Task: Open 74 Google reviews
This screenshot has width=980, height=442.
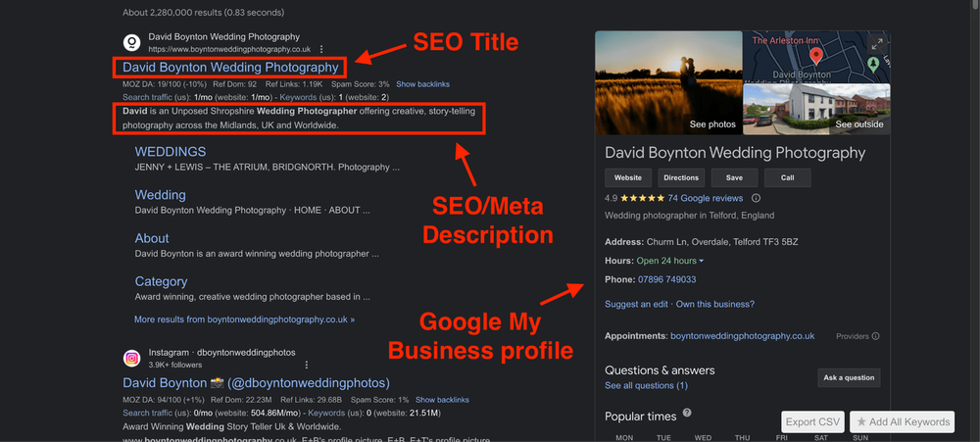Action: point(705,198)
